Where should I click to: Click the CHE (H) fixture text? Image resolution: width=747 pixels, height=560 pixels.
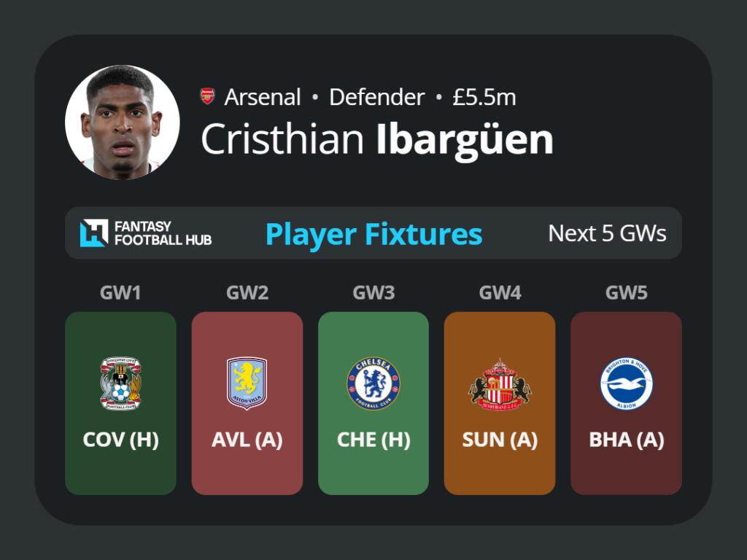click(373, 440)
